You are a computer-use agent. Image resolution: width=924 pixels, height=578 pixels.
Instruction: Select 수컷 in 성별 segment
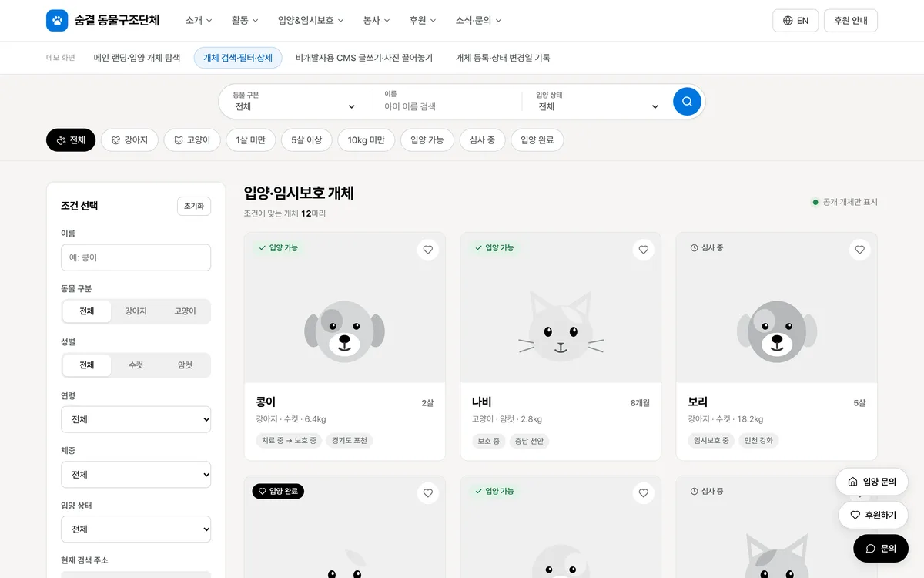tap(136, 365)
